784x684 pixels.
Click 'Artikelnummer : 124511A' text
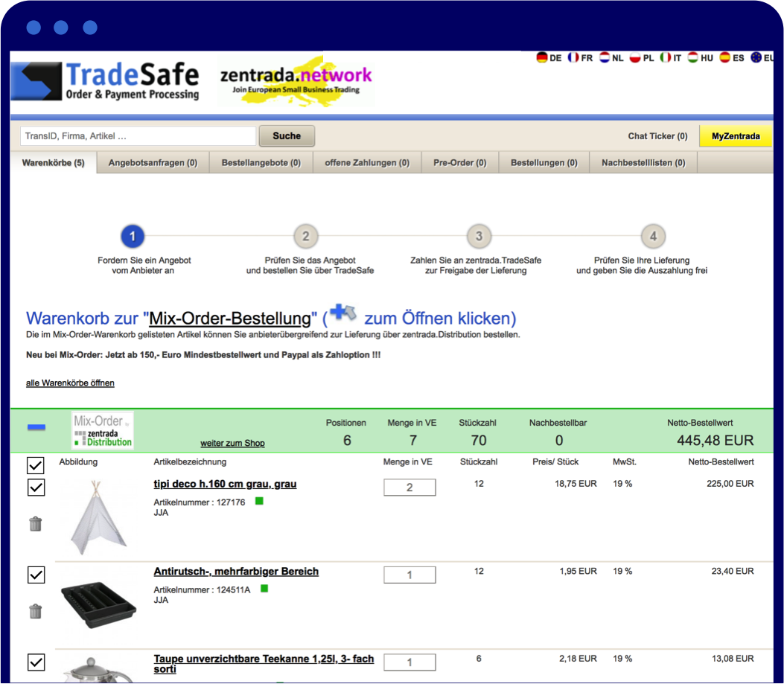click(x=202, y=590)
